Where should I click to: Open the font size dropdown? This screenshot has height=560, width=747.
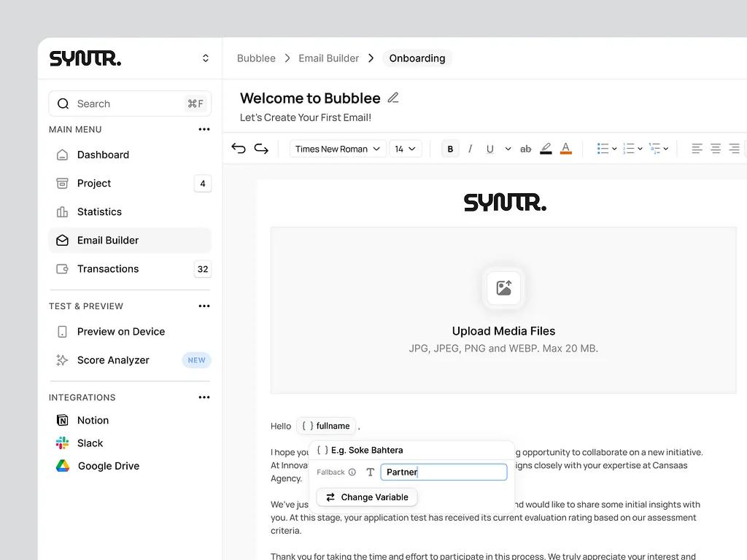[406, 148]
